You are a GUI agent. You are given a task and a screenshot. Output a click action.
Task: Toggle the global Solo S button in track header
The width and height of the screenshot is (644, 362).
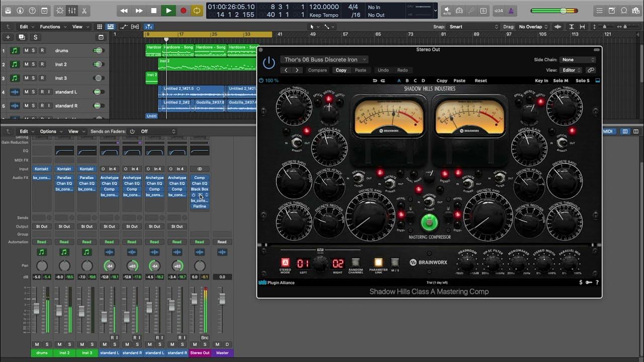click(35, 37)
